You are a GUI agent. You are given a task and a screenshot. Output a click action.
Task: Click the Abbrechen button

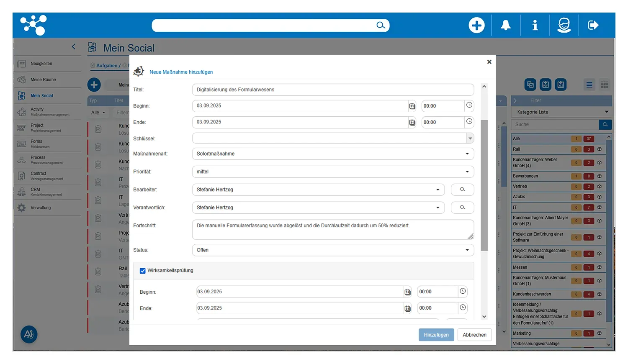474,335
